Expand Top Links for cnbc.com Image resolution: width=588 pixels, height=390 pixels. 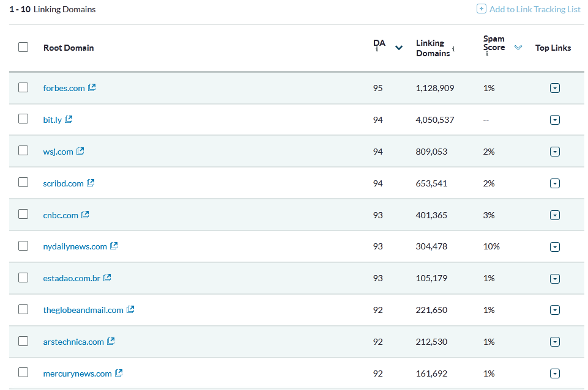tap(555, 215)
